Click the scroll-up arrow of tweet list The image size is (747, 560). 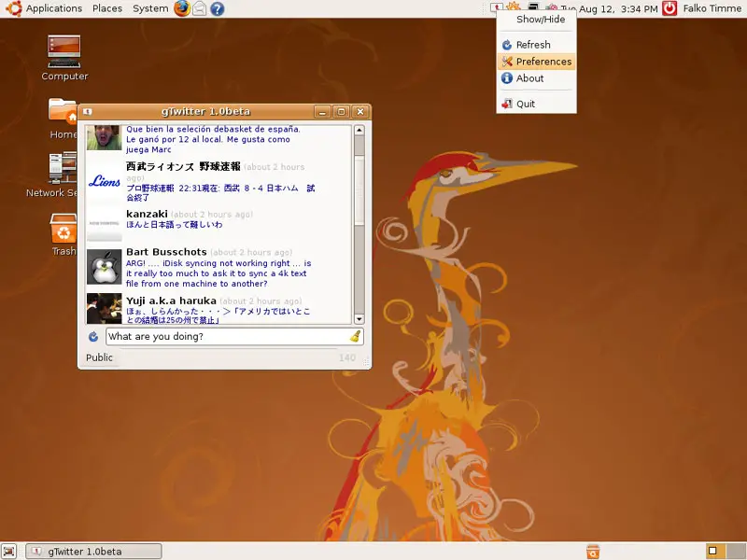tap(359, 130)
